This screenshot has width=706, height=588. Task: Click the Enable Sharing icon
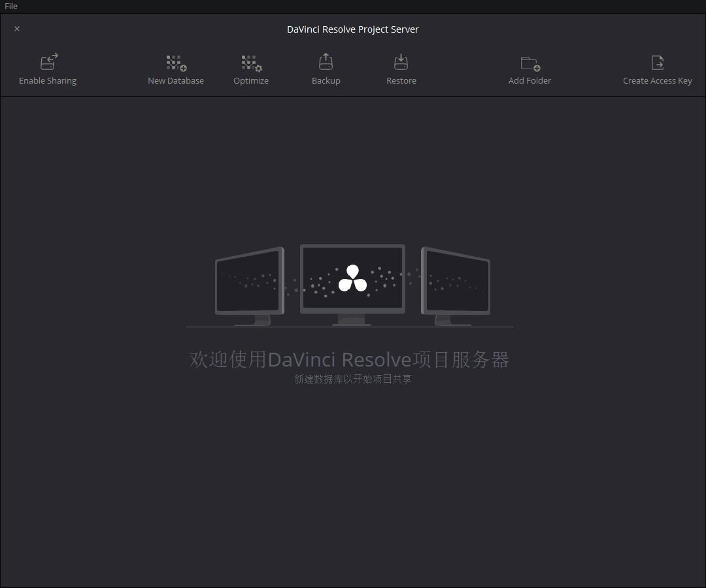(48, 62)
